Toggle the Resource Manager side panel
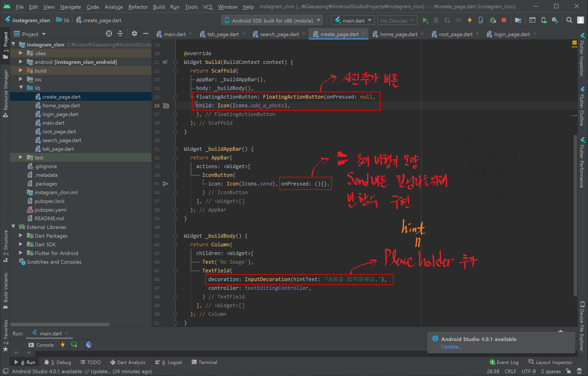This screenshot has width=588, height=376. click(5, 93)
